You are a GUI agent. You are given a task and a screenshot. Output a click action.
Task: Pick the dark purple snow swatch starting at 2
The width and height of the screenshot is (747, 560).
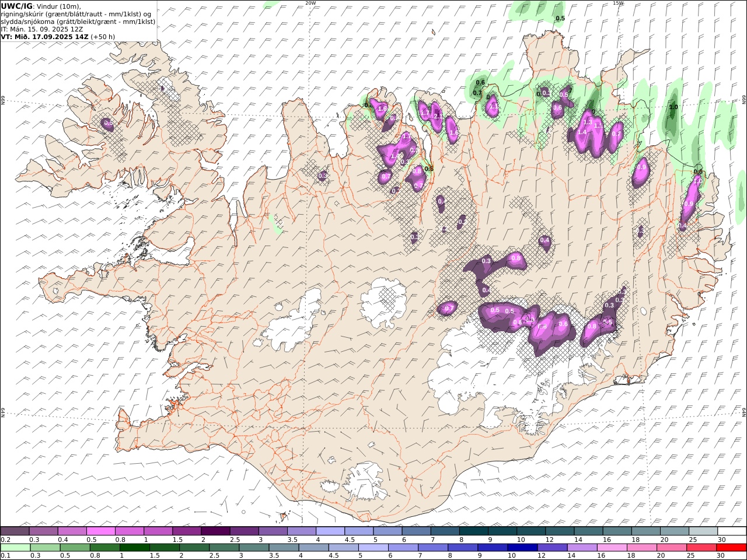[x=215, y=531]
